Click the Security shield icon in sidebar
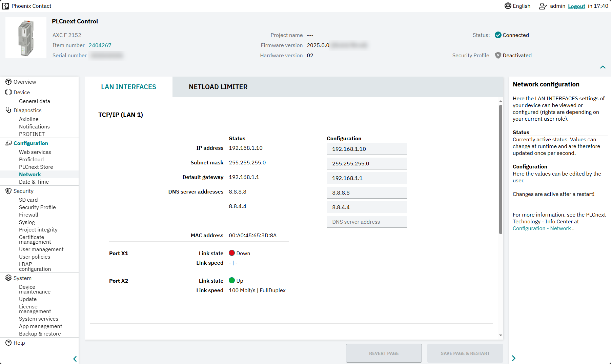This screenshot has height=364, width=611. 8,191
